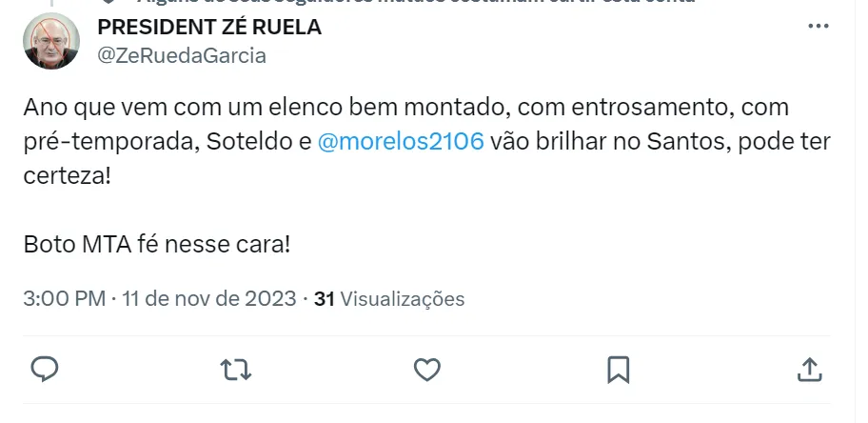Open the three-dot more options menu
This screenshot has height=423, width=868.
(819, 27)
